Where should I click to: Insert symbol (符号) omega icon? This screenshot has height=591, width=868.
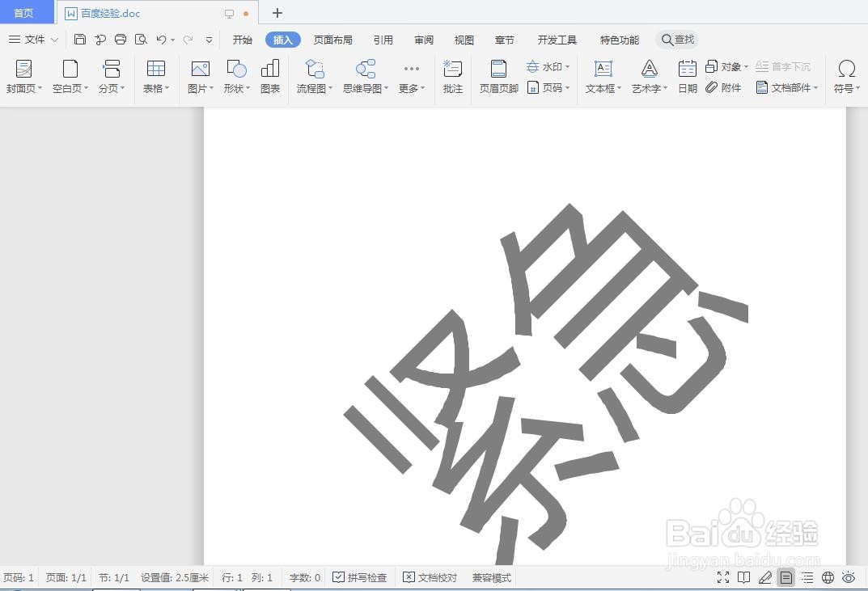pos(846,76)
